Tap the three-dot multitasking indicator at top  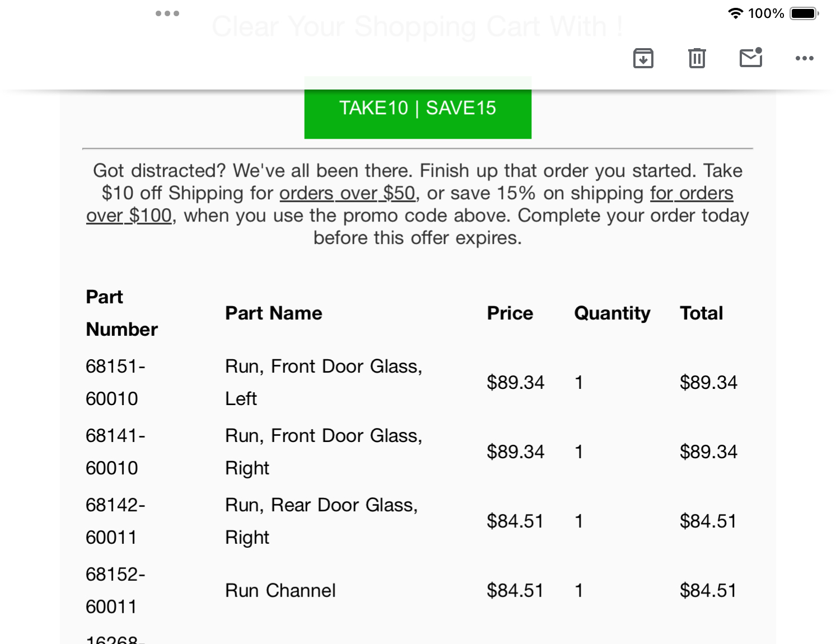coord(167,13)
